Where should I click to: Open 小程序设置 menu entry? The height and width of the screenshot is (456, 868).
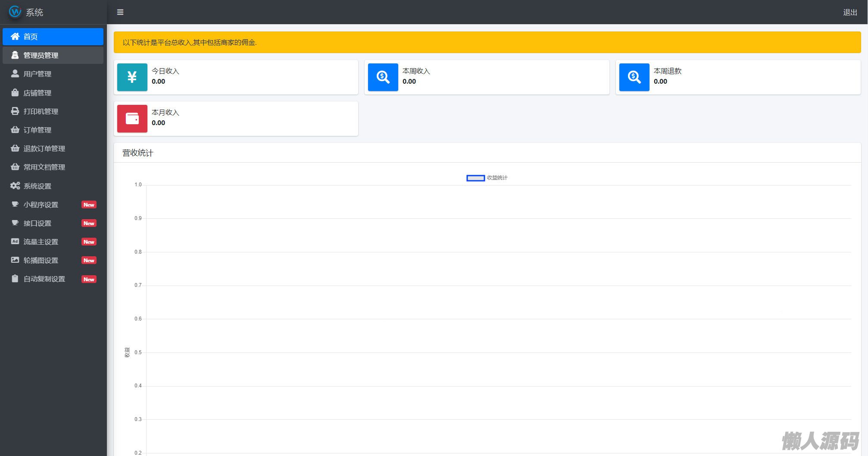point(41,204)
